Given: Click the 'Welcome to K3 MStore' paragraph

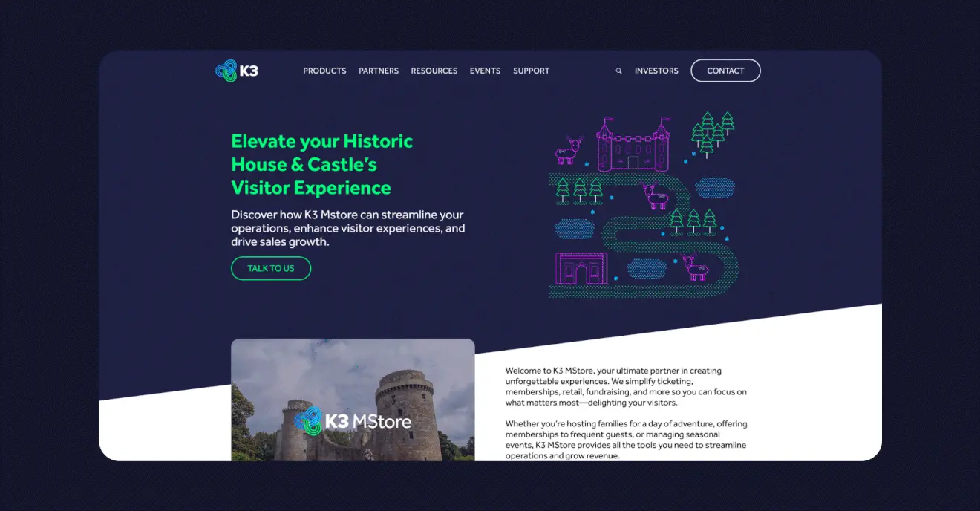Looking at the screenshot, I should [x=626, y=386].
